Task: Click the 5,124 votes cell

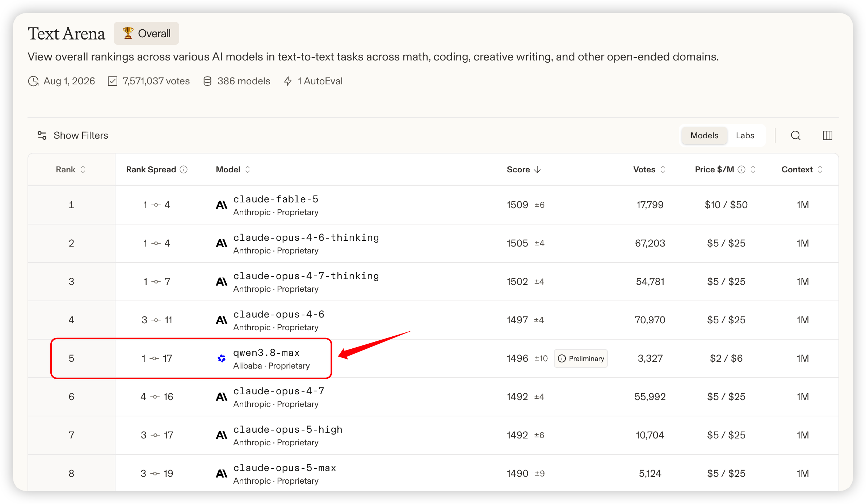Action: pos(650,474)
